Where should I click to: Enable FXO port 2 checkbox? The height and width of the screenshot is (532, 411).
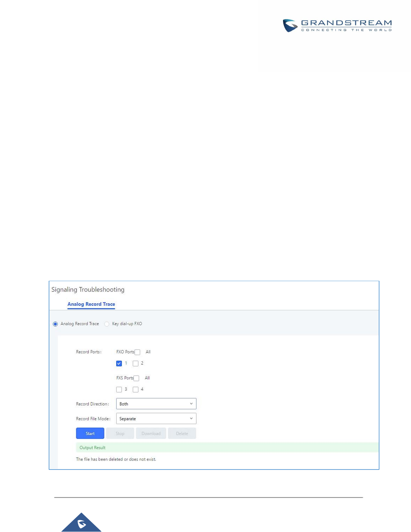tap(136, 363)
